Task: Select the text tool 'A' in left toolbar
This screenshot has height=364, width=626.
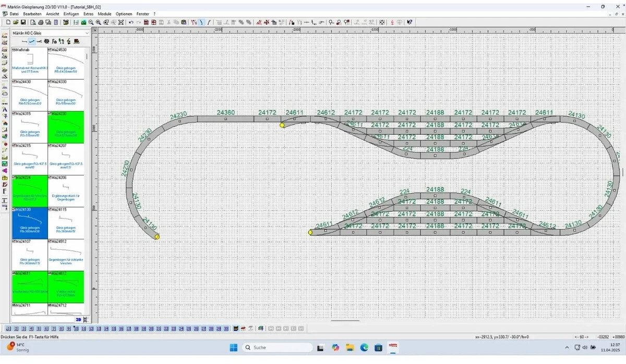Action: coord(5,110)
